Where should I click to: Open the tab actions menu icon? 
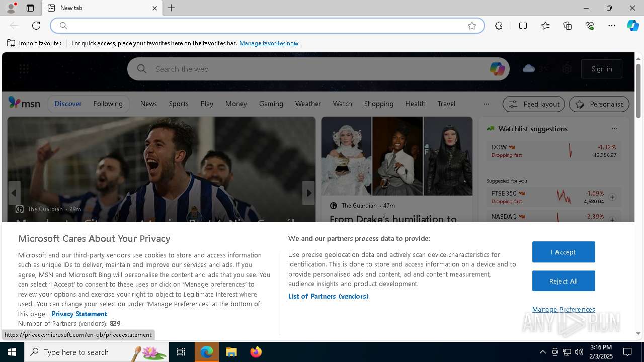point(30,8)
